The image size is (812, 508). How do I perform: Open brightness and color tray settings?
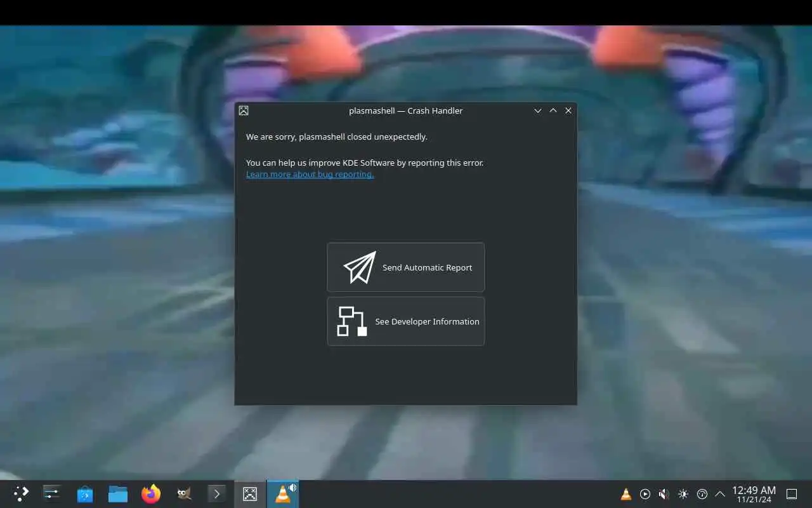683,494
